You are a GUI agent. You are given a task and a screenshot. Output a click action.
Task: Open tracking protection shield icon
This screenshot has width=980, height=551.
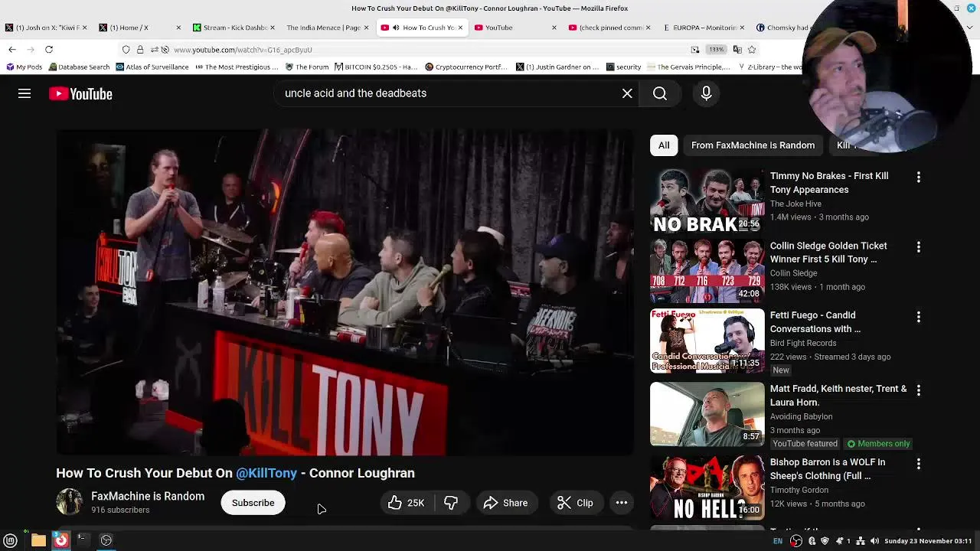(x=126, y=50)
